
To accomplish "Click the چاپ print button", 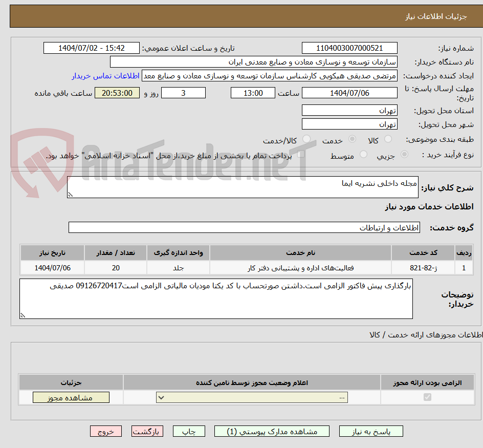I will (188, 431).
